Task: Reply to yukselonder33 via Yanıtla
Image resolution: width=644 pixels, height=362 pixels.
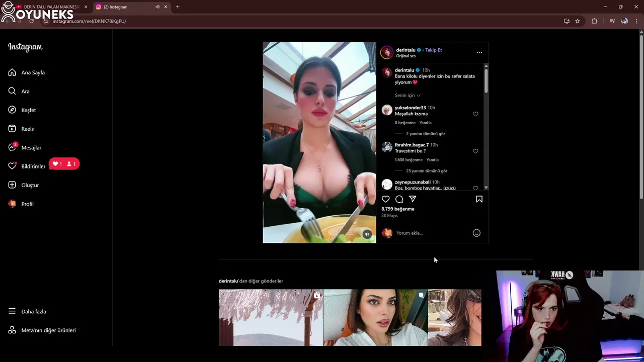Action: tap(425, 123)
